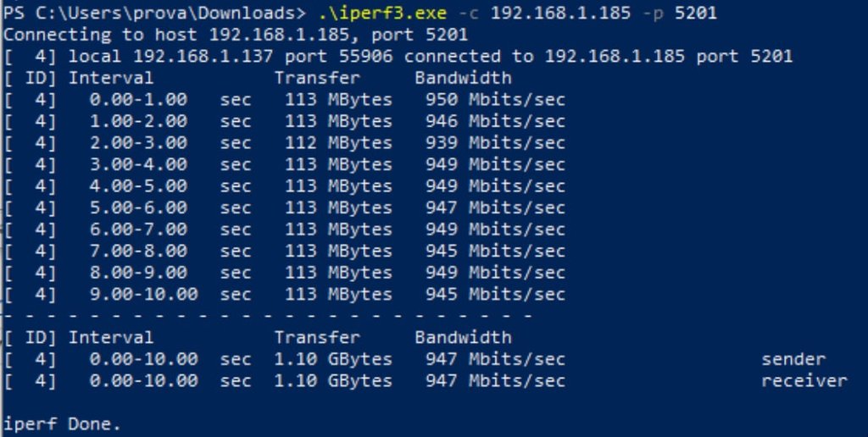Click the first "Interval" column header
The width and height of the screenshot is (868, 437).
tap(111, 78)
